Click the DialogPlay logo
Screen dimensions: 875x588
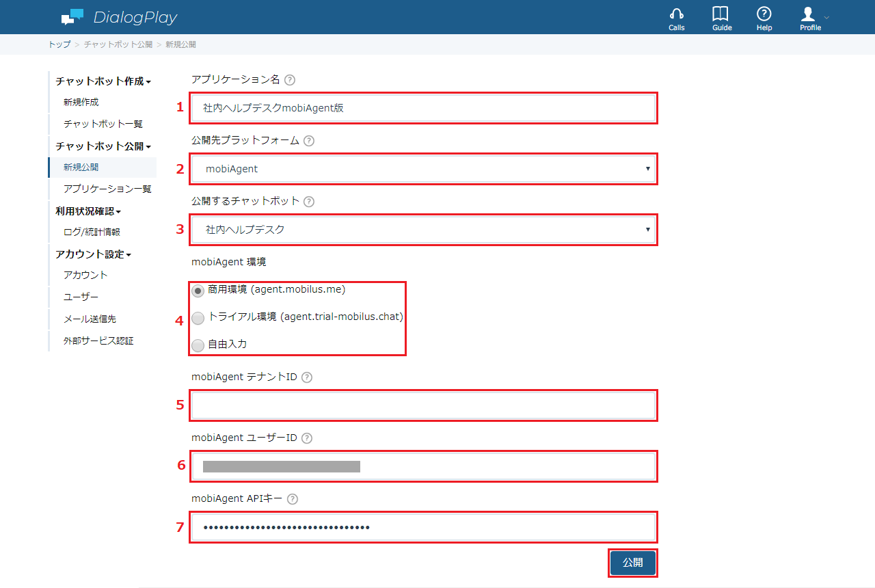click(x=119, y=17)
